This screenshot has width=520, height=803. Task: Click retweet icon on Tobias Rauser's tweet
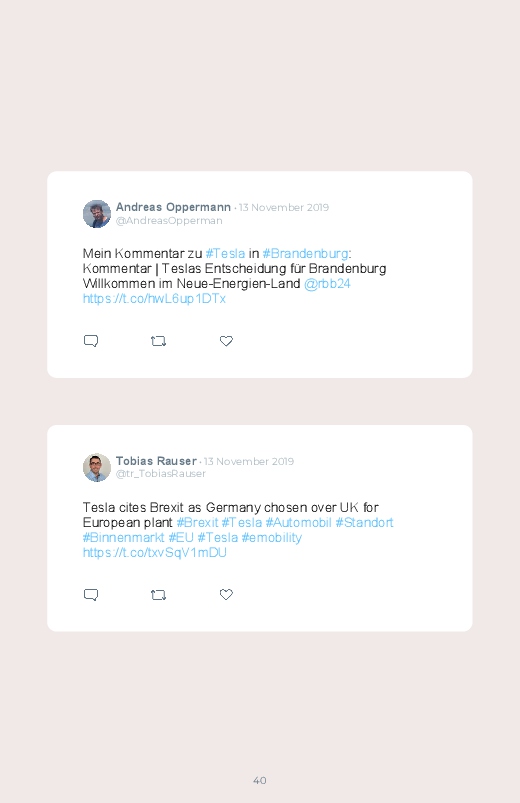click(158, 595)
